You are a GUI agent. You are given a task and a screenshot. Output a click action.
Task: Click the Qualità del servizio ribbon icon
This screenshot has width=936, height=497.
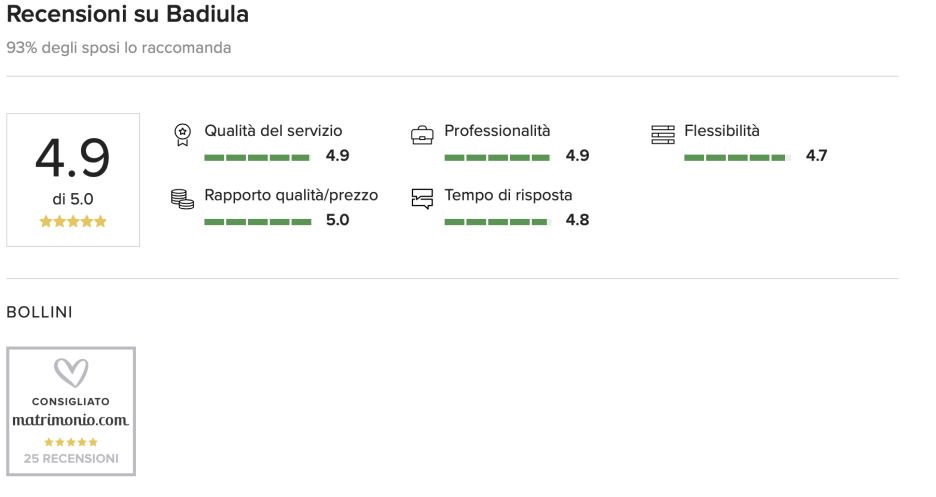click(183, 135)
